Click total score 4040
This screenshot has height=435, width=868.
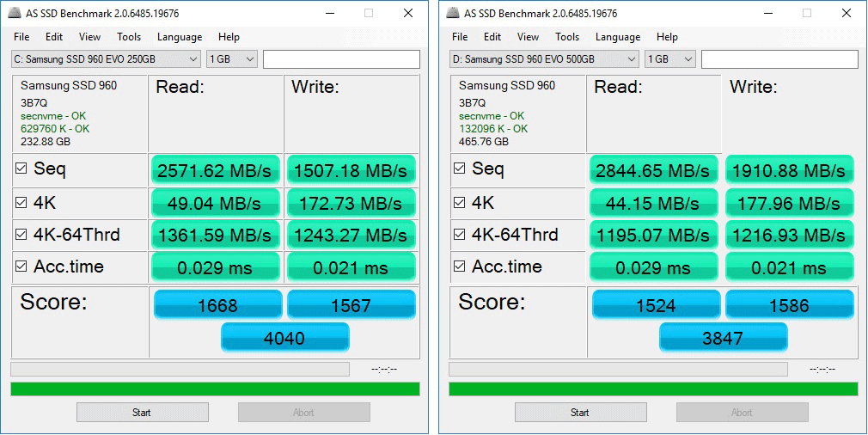285,337
